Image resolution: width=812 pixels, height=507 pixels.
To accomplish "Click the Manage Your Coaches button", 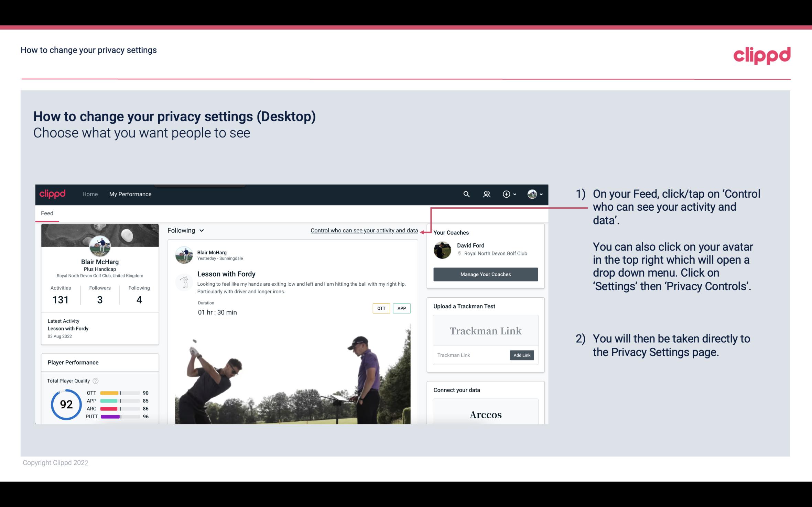I will tap(485, 275).
